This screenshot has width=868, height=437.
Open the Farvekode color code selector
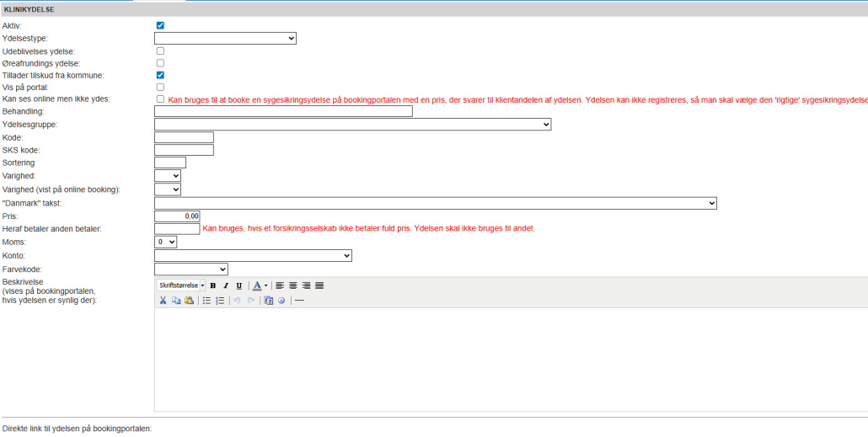point(191,269)
